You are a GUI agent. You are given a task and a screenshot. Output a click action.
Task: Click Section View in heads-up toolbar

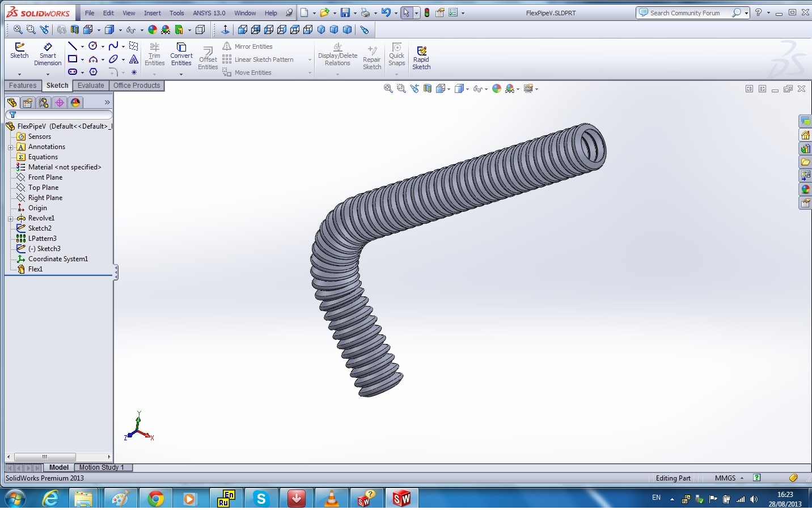(428, 88)
